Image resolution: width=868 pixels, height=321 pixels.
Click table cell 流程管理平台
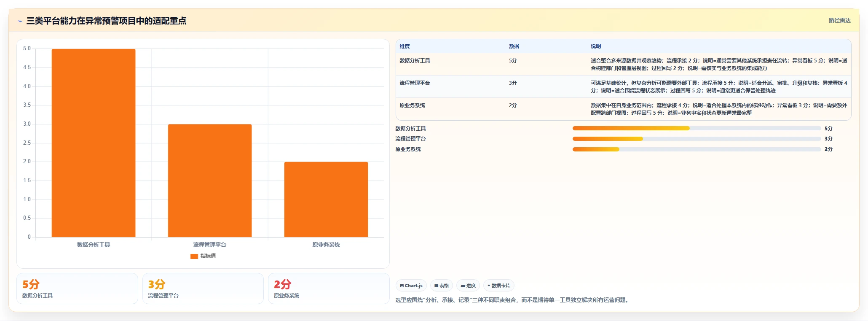coord(415,83)
